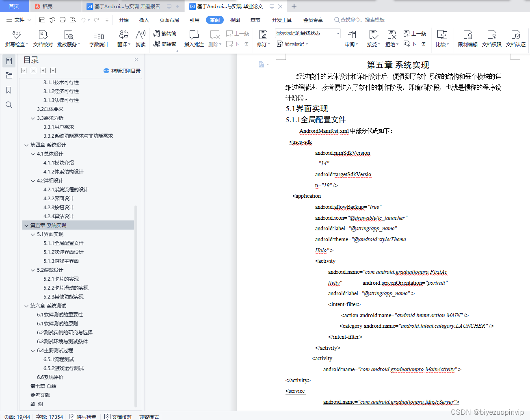Switch to the 开发工具 ribbon tab
Image resolution: width=530 pixels, height=420 pixels.
[x=282, y=20]
